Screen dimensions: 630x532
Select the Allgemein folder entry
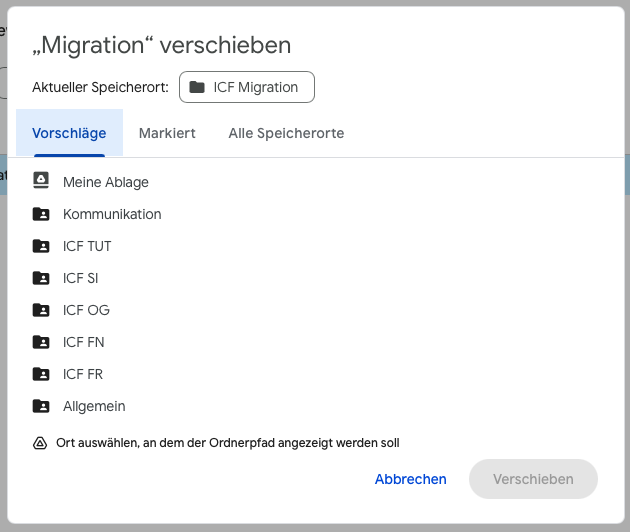coord(94,406)
